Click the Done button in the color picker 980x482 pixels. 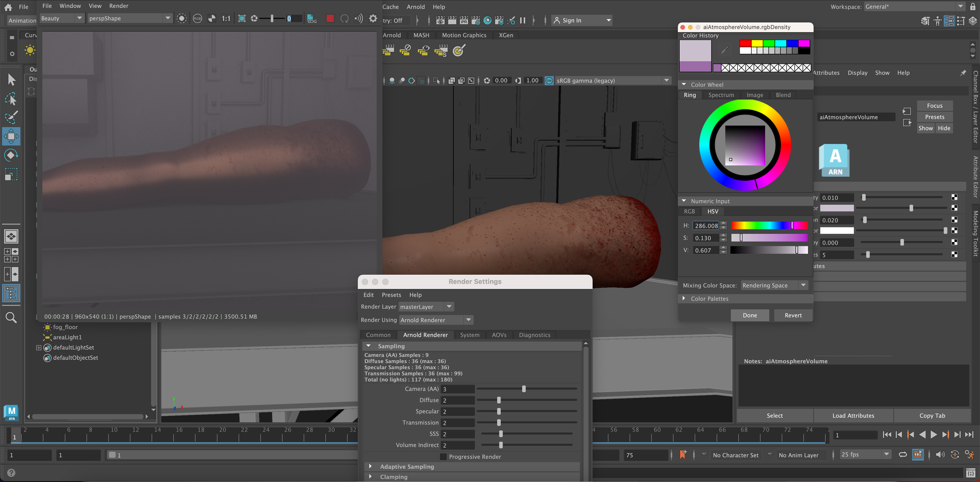coord(749,315)
